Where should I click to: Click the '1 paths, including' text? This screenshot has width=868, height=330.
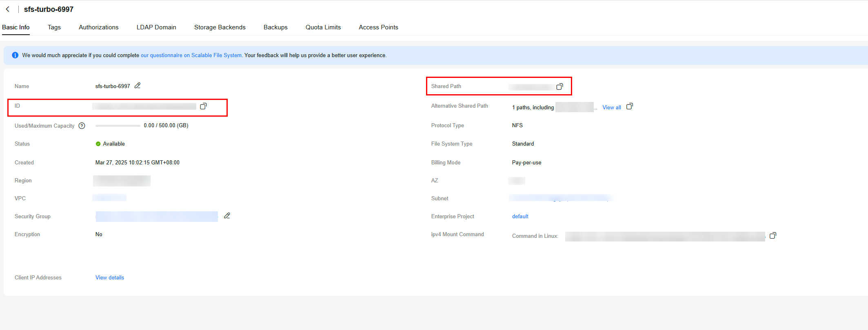coord(533,107)
